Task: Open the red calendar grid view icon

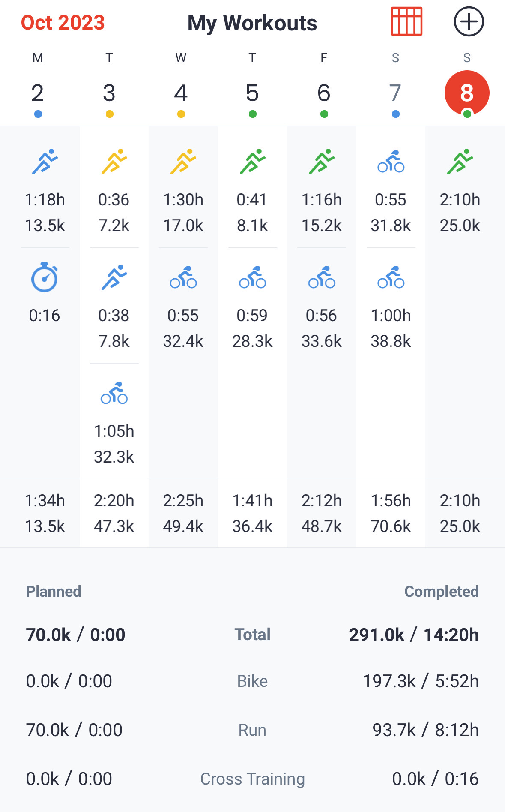Action: (x=406, y=21)
